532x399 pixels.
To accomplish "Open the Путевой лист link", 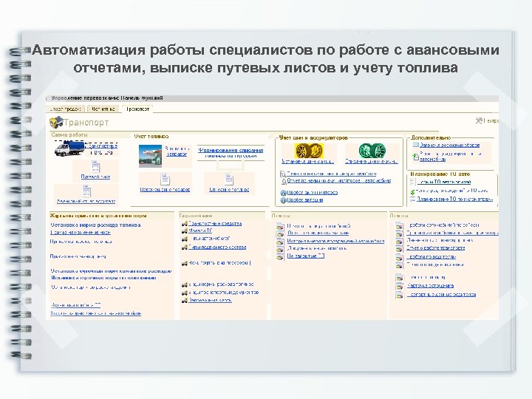I will (x=95, y=177).
